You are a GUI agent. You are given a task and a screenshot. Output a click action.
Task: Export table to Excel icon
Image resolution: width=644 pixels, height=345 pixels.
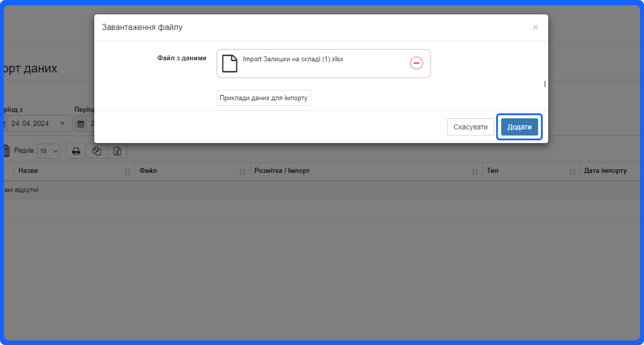pyautogui.click(x=117, y=151)
